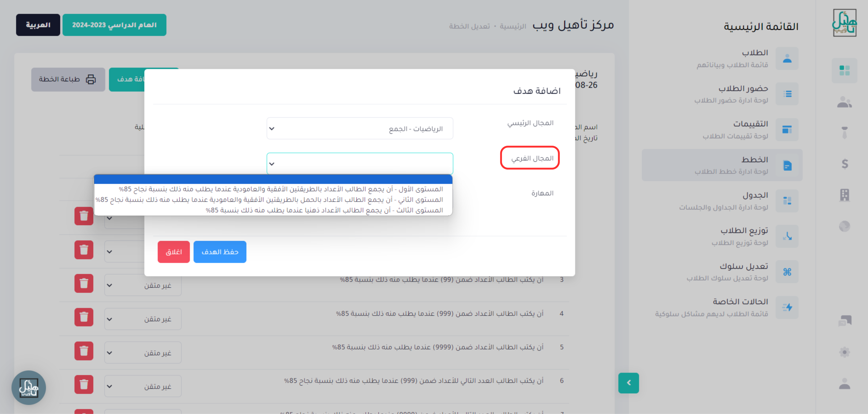Open تعديل سلوك menu item
The height and width of the screenshot is (414, 868).
(722, 272)
